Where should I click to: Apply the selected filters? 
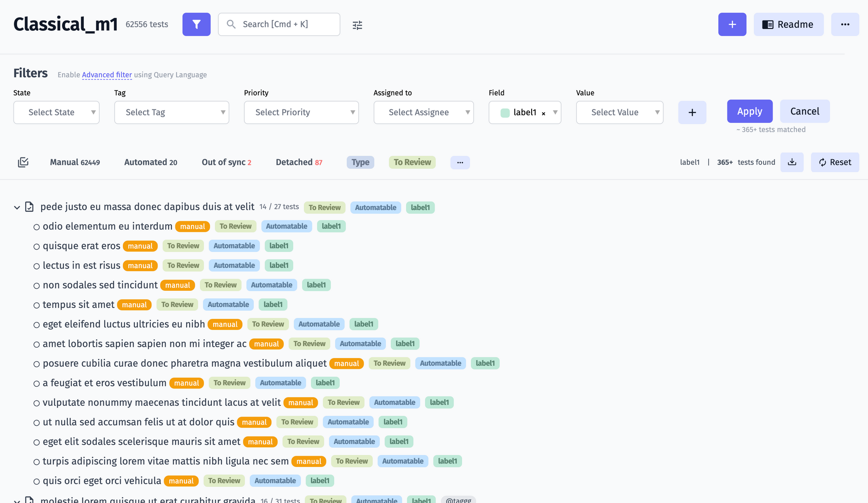tap(750, 111)
